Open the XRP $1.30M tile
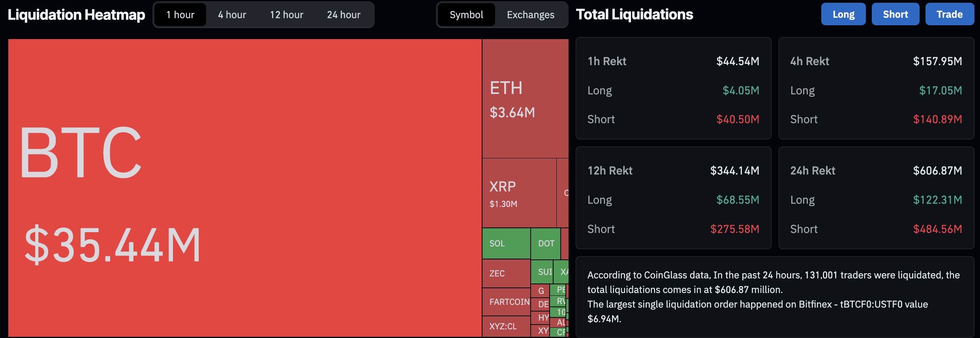This screenshot has width=980, height=338. (x=519, y=193)
